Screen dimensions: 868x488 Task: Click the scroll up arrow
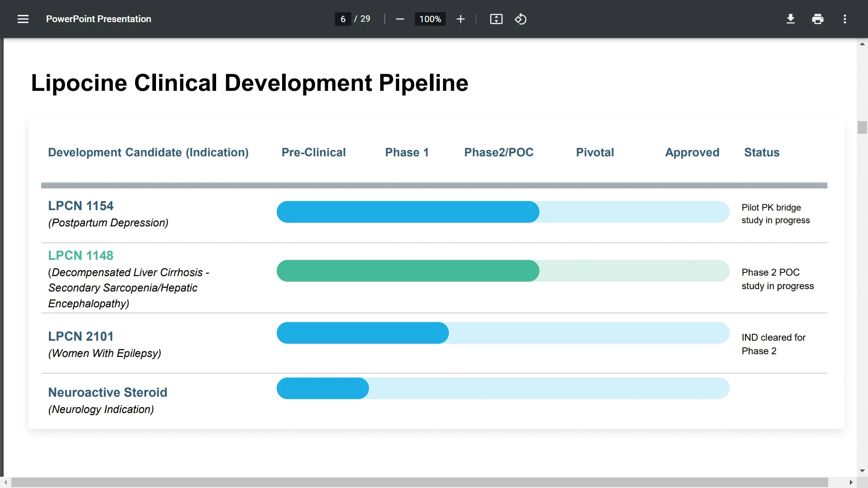(x=862, y=44)
